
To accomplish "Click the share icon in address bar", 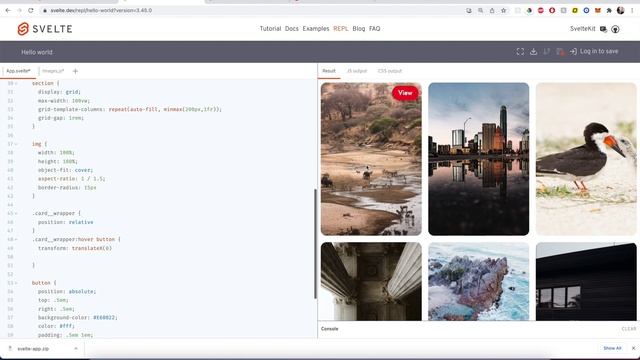I will [492, 11].
